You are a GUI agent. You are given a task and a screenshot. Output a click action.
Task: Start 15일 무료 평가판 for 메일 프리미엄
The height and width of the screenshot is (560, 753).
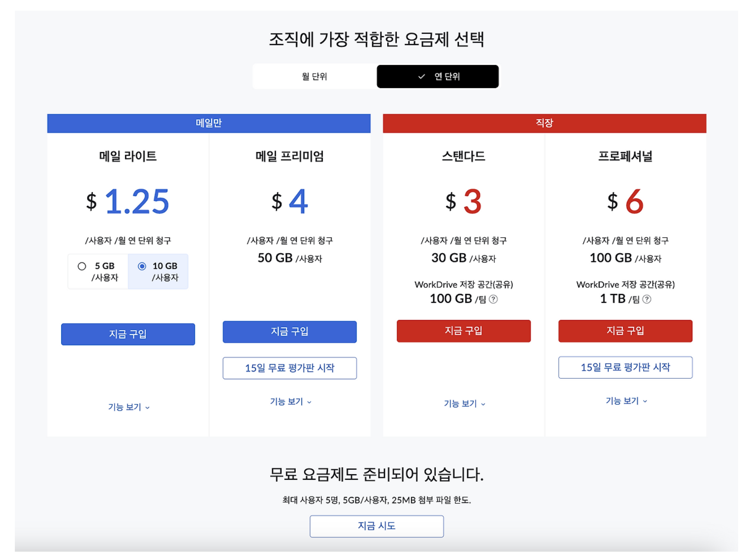(x=290, y=368)
